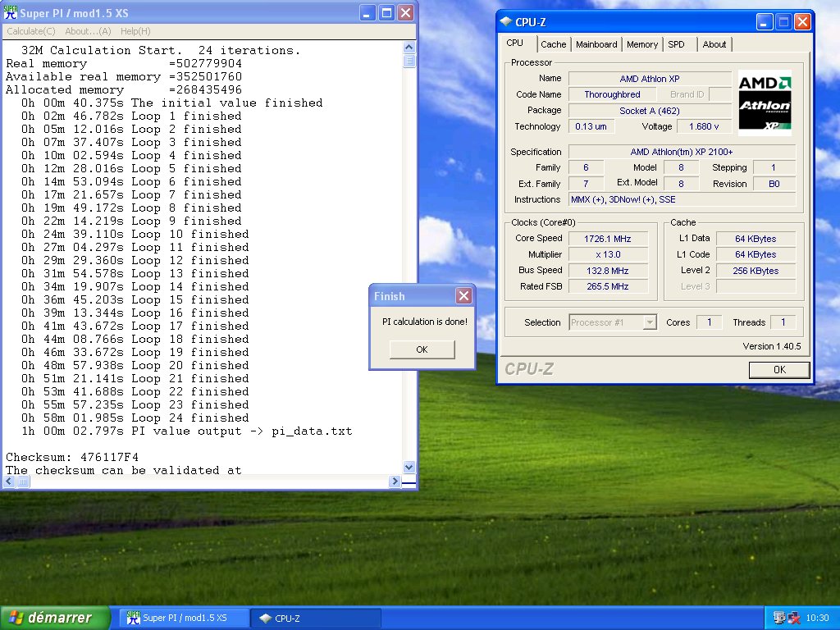840x630 pixels.
Task: Switch to the Mainboard tab
Action: (x=596, y=44)
